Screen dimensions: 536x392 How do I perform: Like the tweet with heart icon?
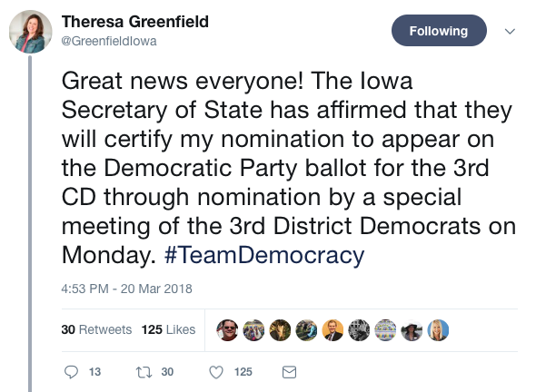point(216,372)
